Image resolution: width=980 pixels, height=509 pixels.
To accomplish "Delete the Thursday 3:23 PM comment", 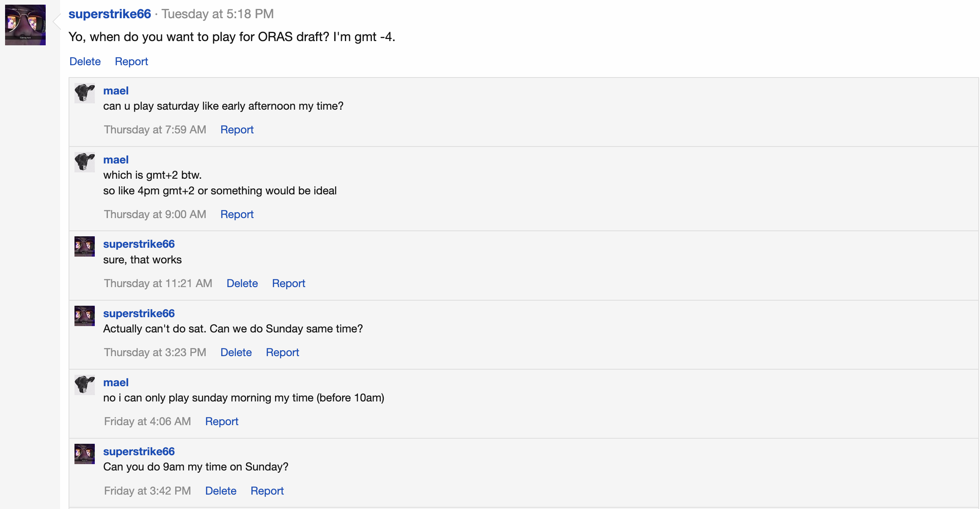I will click(x=236, y=352).
